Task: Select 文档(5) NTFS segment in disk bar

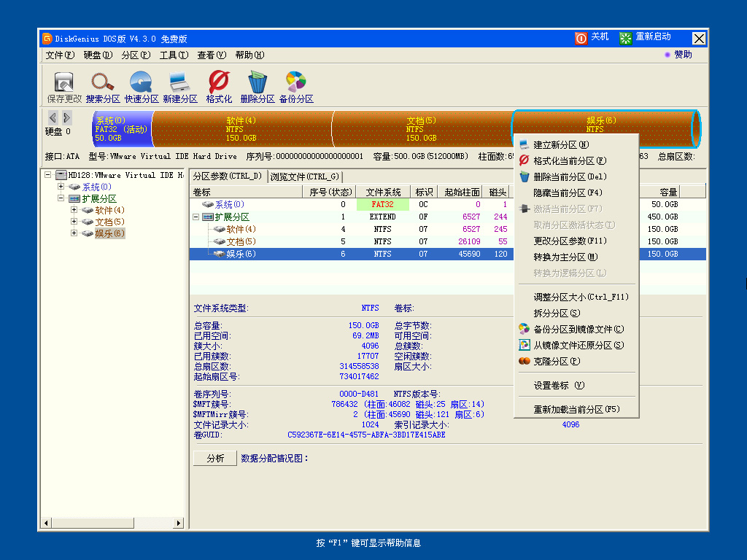Action: tap(422, 129)
